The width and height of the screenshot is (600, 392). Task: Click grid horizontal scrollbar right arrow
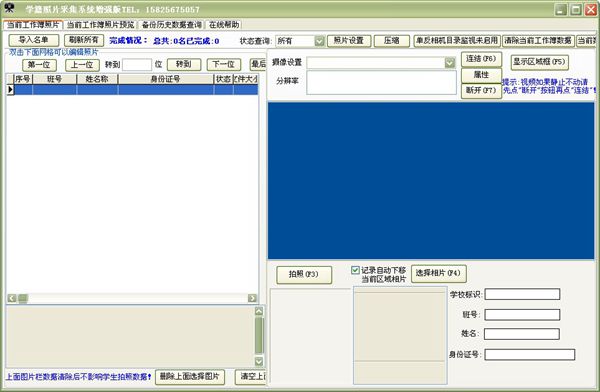[252, 298]
